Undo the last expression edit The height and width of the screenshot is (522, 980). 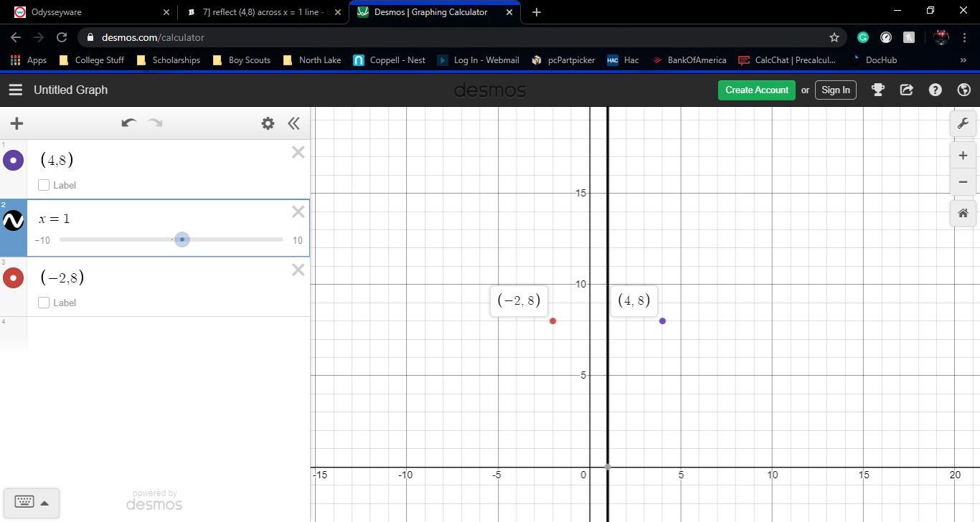128,123
